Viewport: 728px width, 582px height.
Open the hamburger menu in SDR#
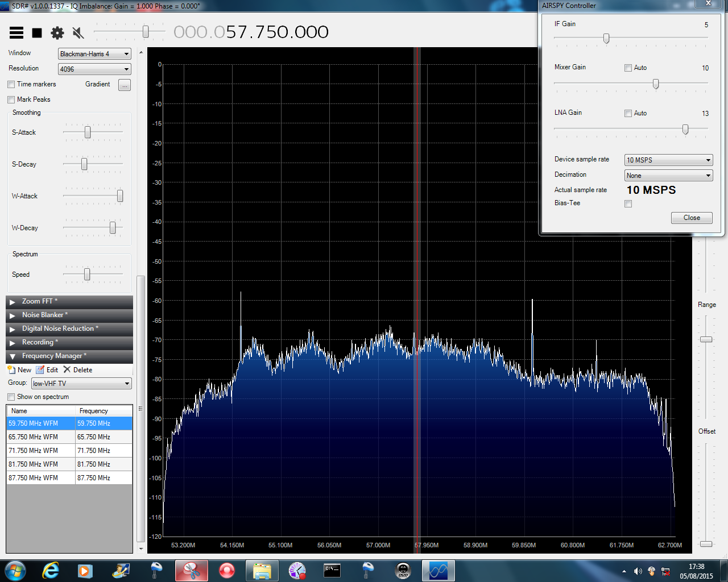[16, 33]
